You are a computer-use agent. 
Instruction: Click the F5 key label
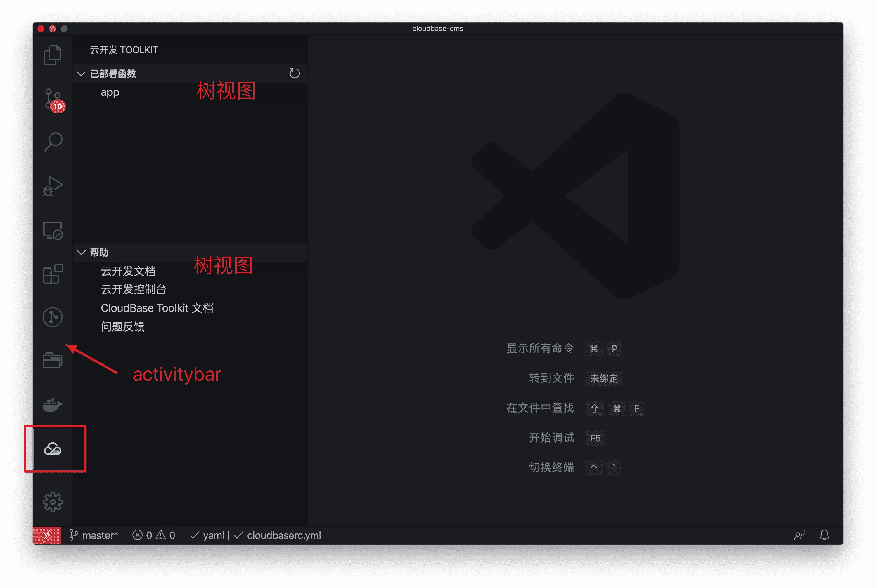(x=595, y=438)
